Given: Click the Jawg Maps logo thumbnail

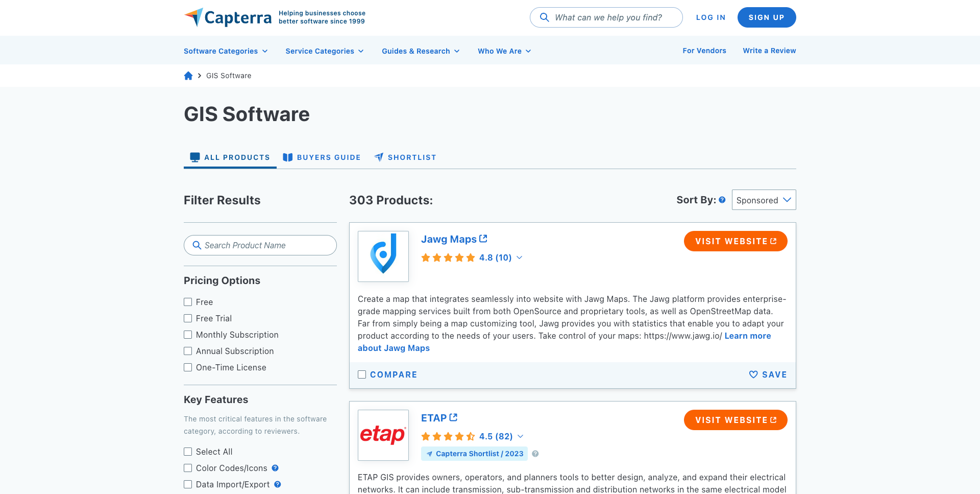Looking at the screenshot, I should [x=383, y=256].
